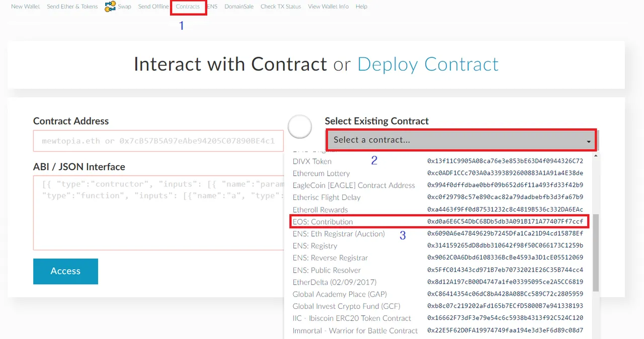This screenshot has height=339, width=644.
Task: Click address 0xb8c07c219202aFd165b7ECfD5800B7e941338193
Action: pyautogui.click(x=505, y=306)
